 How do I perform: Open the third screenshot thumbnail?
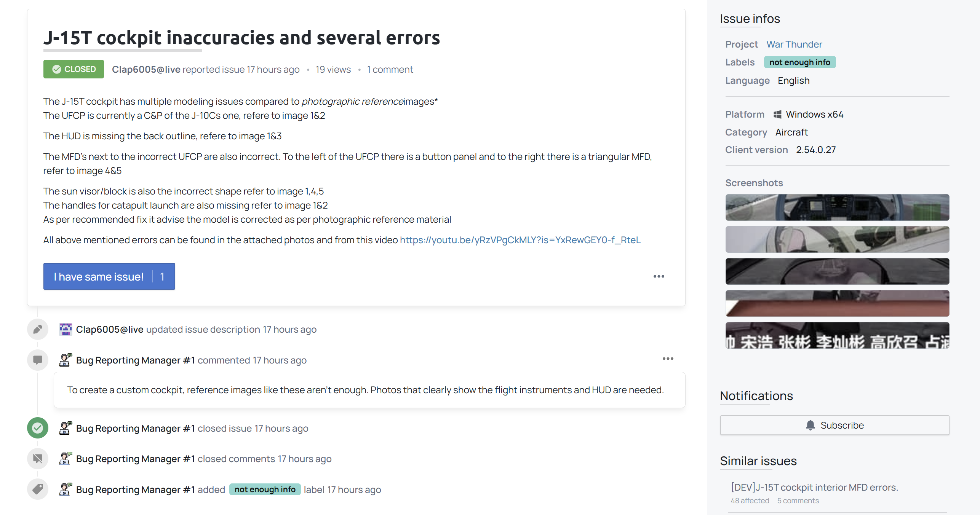point(837,271)
